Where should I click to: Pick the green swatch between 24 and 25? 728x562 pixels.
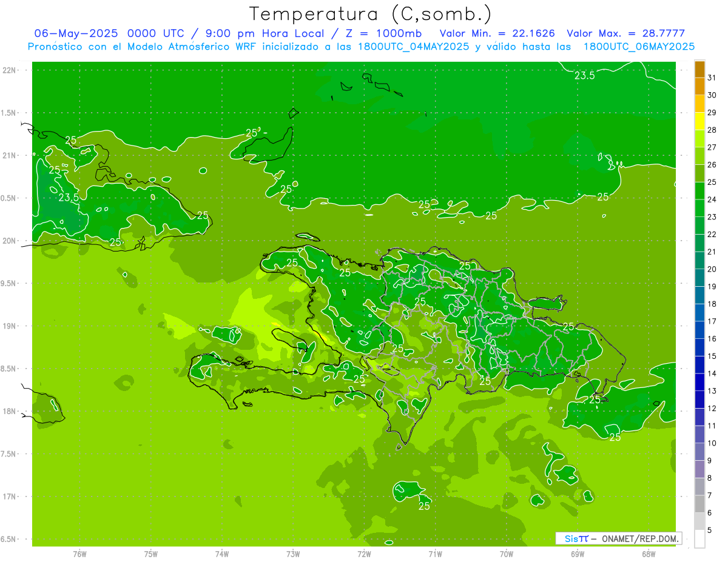click(x=699, y=191)
